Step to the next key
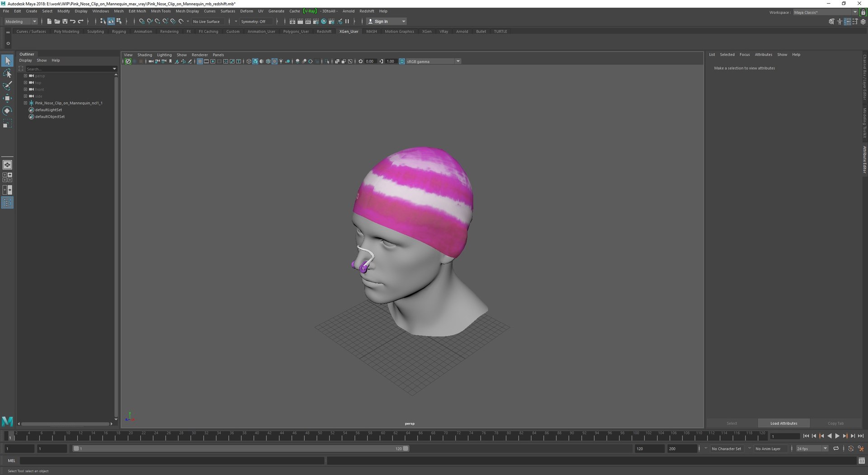The image size is (868, 475). (x=845, y=436)
